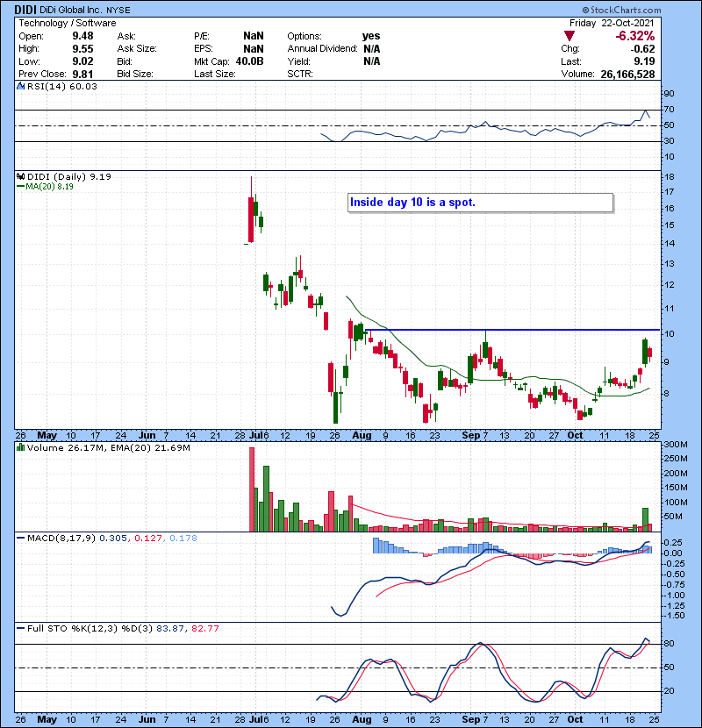Viewport: 702px width, 728px height.
Task: Click the stochastic %K value 83.87
Action: 170,629
